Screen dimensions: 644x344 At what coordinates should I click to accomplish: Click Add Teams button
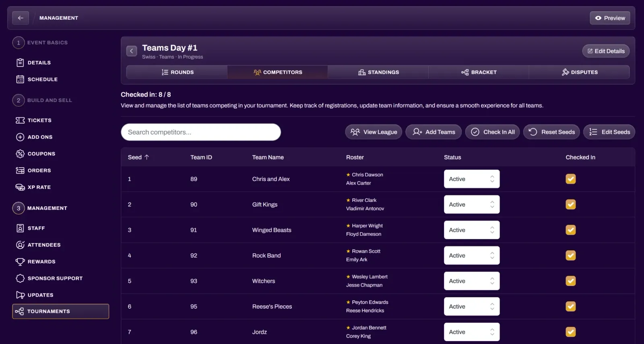pos(433,132)
